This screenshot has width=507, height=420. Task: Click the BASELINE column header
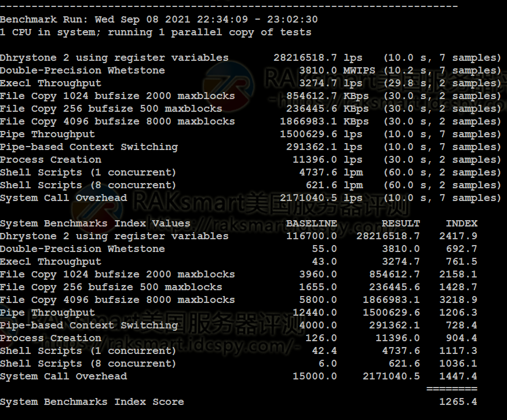[x=311, y=224]
